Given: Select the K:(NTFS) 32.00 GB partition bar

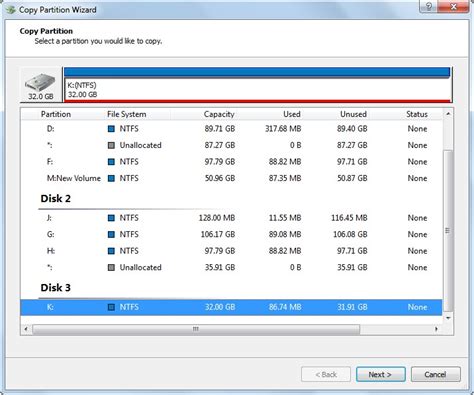Looking at the screenshot, I should point(257,84).
